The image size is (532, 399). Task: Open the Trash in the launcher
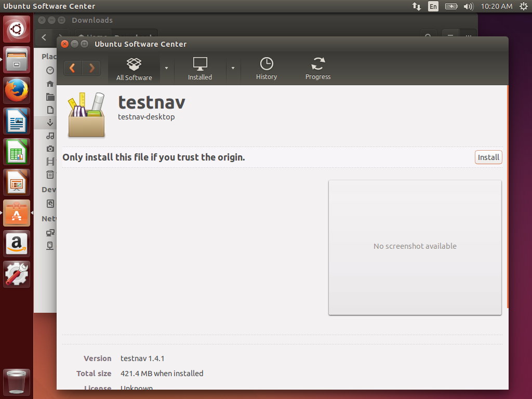click(17, 382)
